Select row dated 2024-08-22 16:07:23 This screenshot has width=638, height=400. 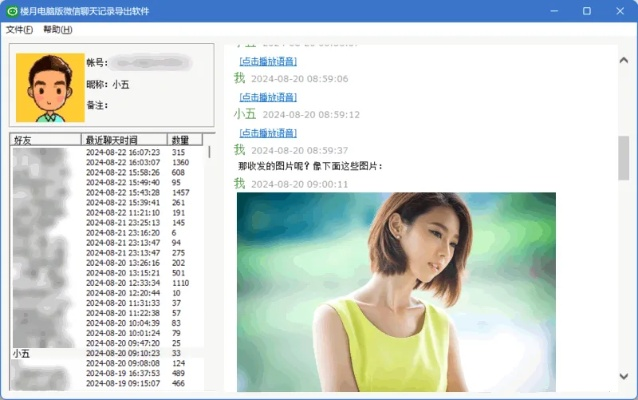coord(107,152)
